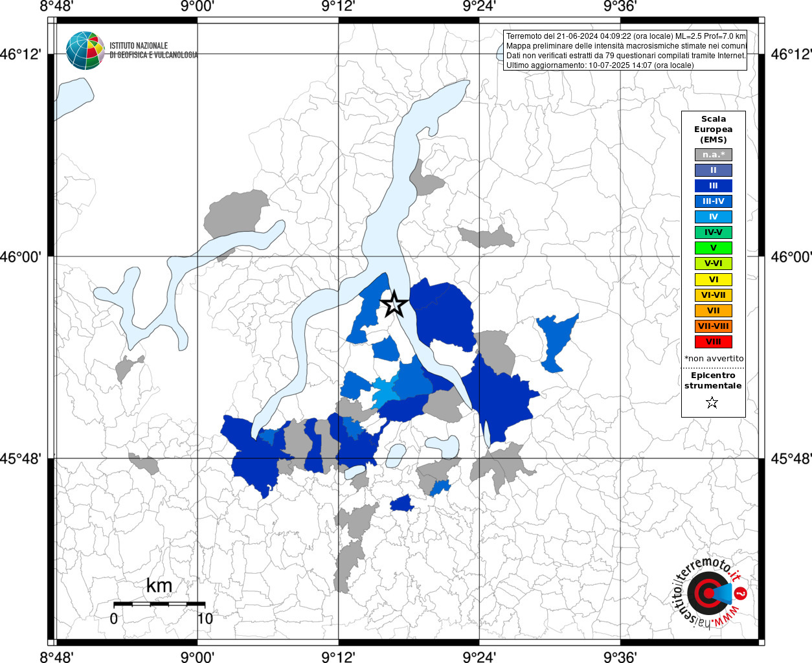Click the 'Dati non verificati' info line
Viewport: 812px width, 663px height.
point(626,56)
